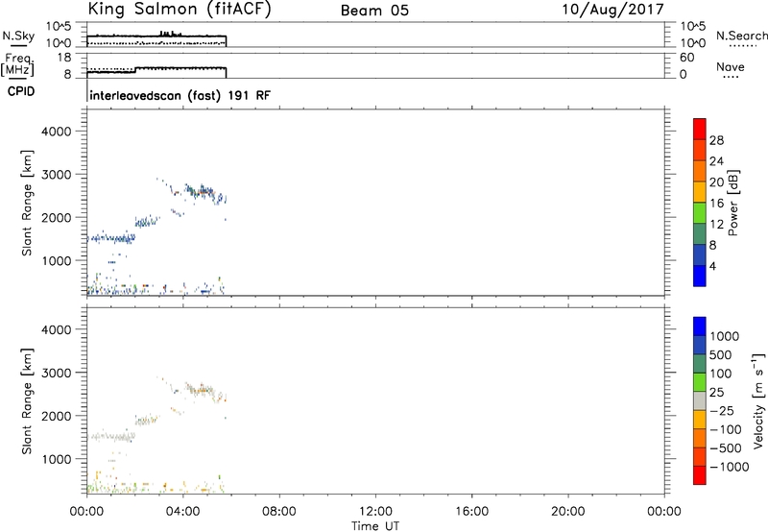
Task: Click the '60' Nave axis tick
Action: [x=686, y=58]
